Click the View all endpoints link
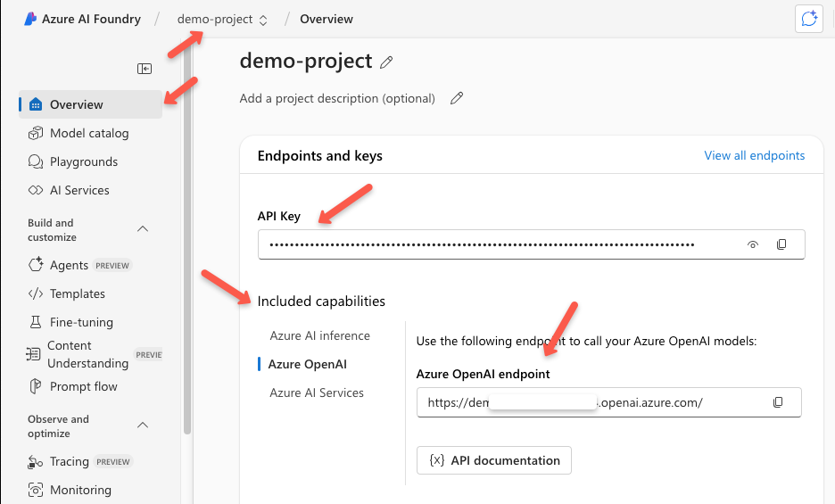Screen dimensions: 835x504 [754, 155]
